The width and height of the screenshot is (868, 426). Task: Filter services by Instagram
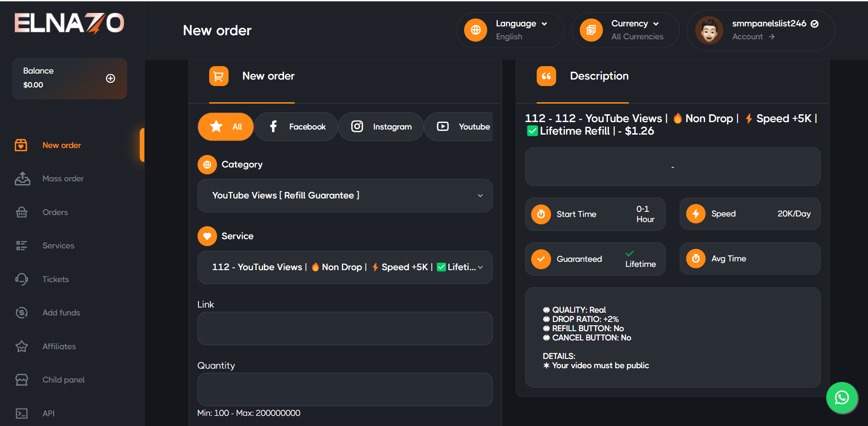(381, 127)
